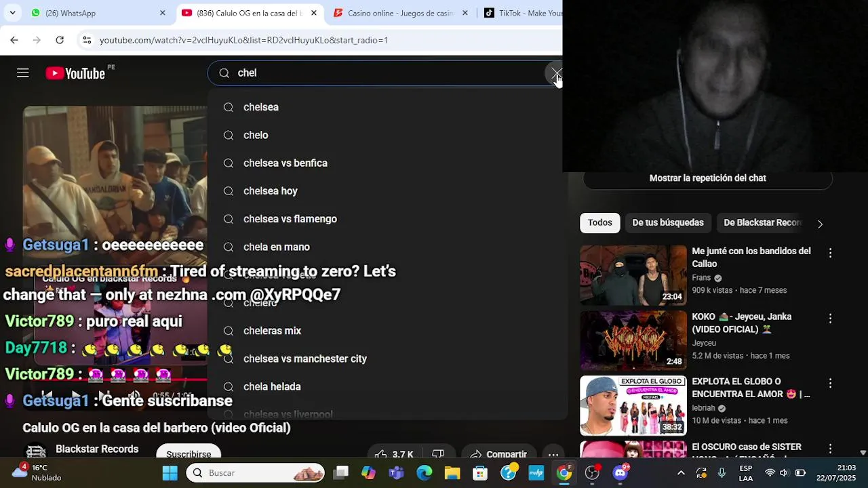Viewport: 868px width, 488px height.
Task: Show hidden tray icons chevron
Action: [681, 472]
